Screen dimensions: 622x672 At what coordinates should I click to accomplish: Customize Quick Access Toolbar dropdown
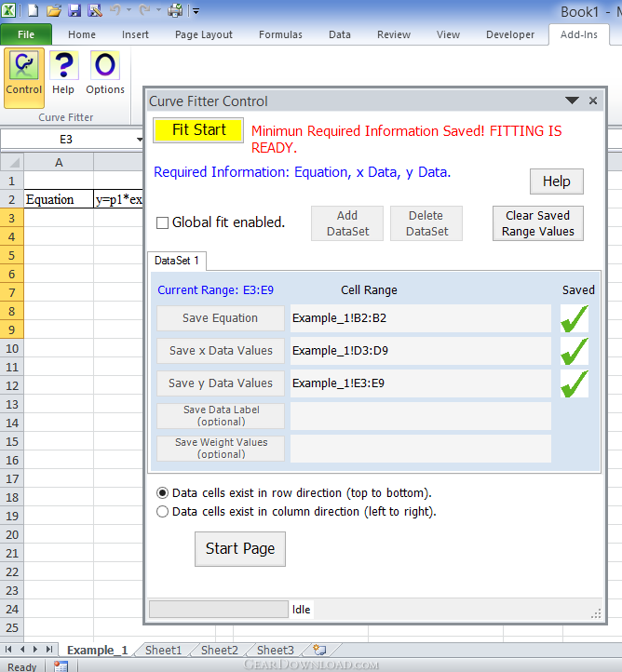click(196, 11)
